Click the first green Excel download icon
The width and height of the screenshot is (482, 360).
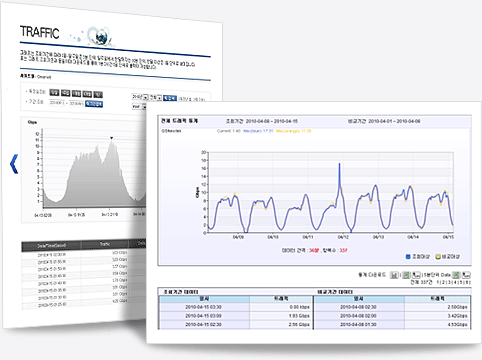tap(406, 275)
